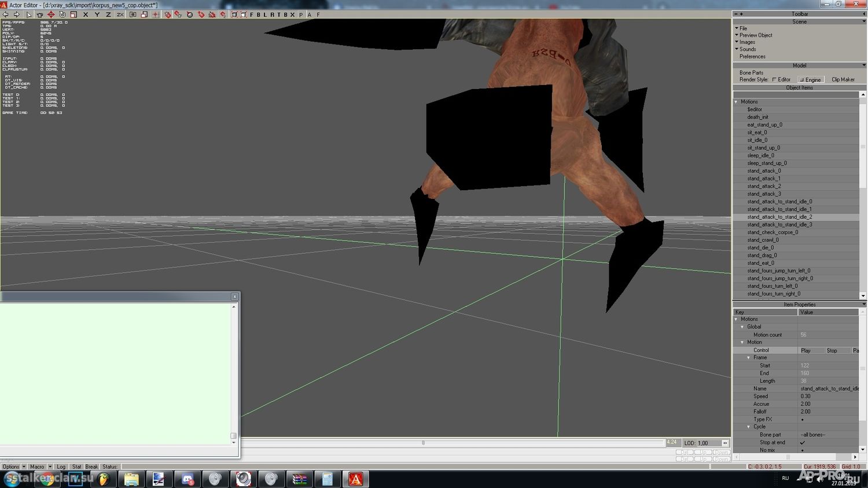
Task: Expand all toolbar panels with plus icon
Action: [x=741, y=14]
